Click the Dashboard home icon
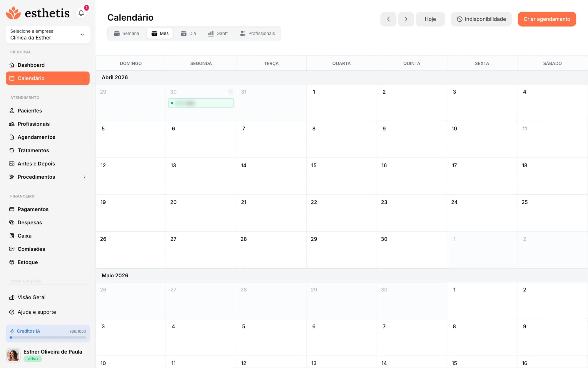Image resolution: width=588 pixels, height=368 pixels. 12,65
